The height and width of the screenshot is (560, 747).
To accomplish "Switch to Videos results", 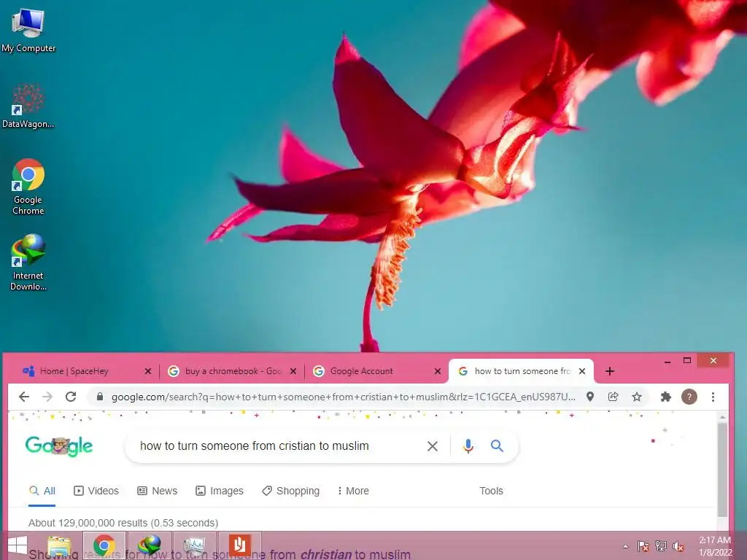I will [96, 491].
